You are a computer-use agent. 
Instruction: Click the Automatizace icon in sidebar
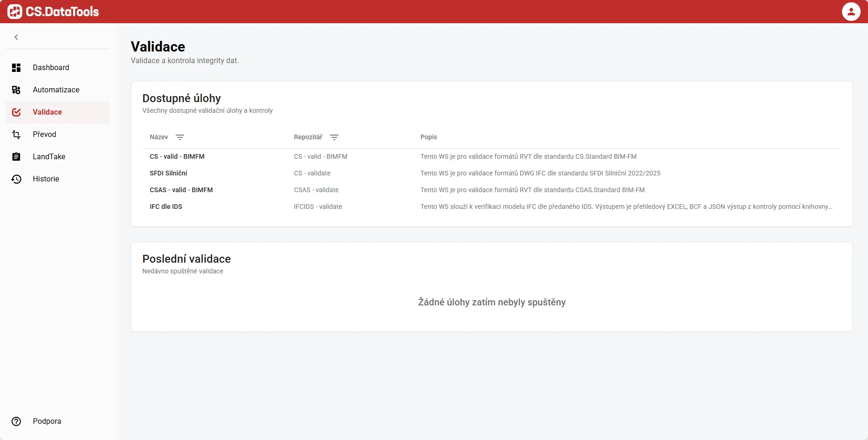click(x=16, y=90)
